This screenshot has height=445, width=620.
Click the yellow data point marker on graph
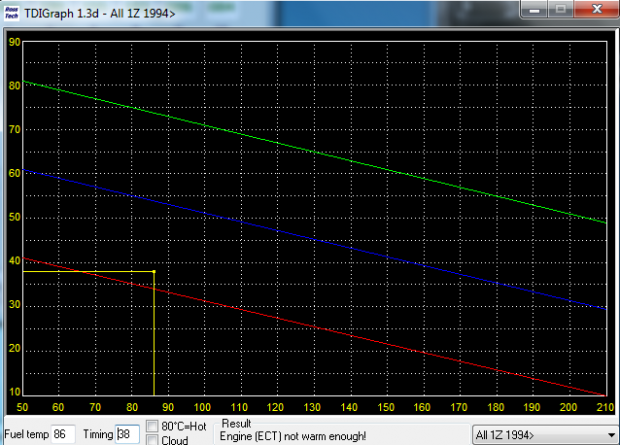click(x=154, y=271)
